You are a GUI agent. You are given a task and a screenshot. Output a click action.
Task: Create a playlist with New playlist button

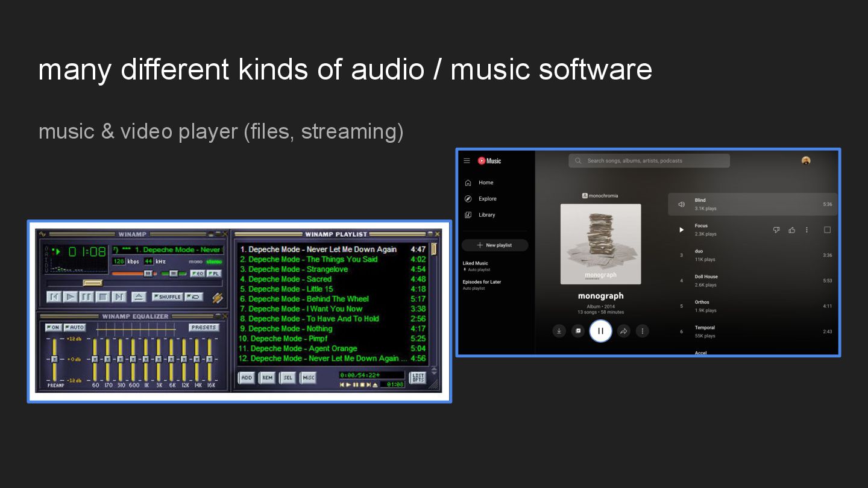[x=494, y=245]
